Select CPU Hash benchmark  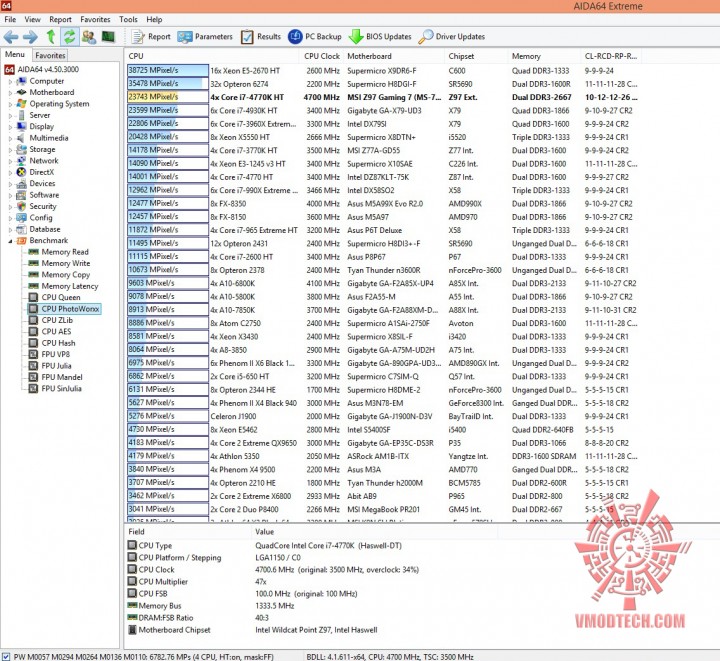coord(52,343)
